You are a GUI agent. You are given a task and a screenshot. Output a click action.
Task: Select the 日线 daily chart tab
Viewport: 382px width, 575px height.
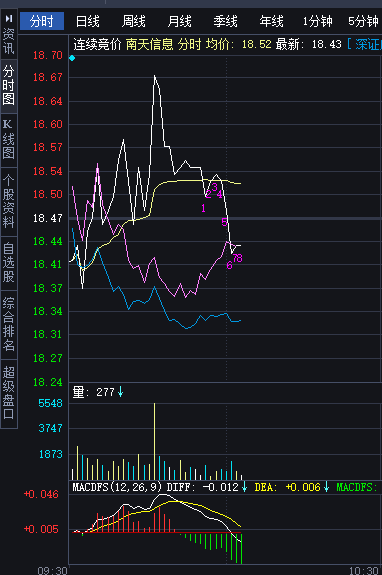click(88, 21)
